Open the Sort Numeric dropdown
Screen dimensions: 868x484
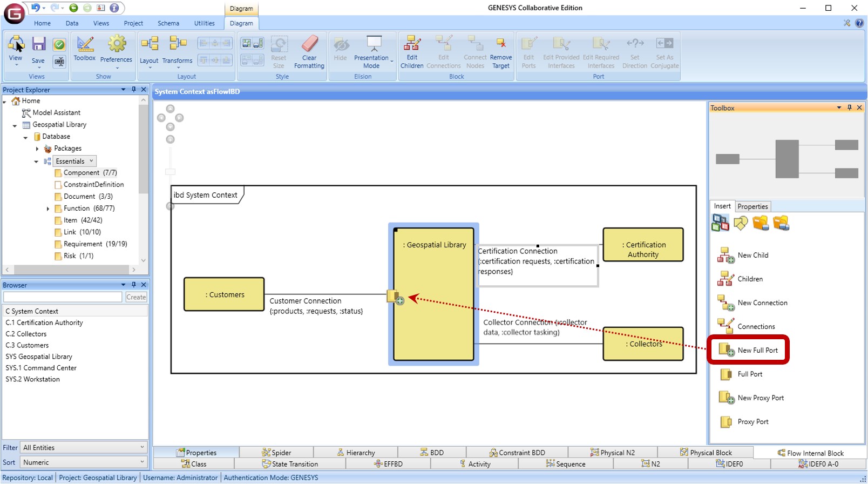84,462
